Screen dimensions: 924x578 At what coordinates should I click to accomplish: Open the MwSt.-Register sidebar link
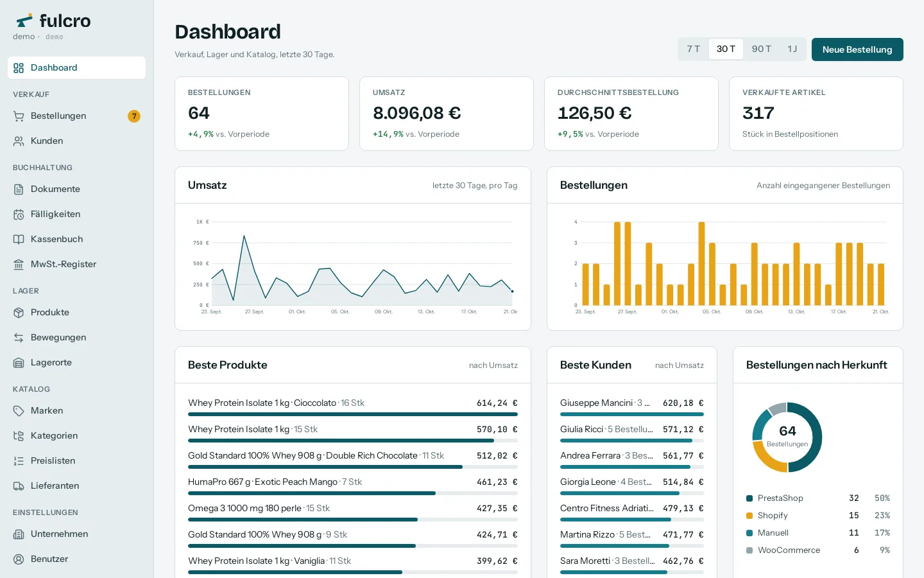(76, 265)
